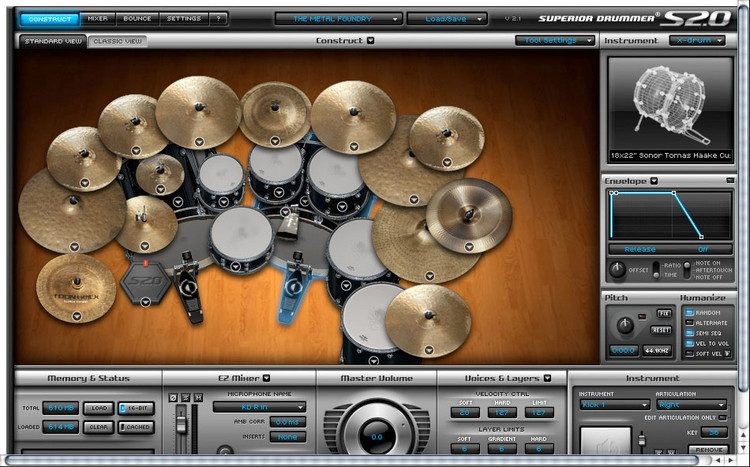The width and height of the screenshot is (750, 467).
Task: Select the Toontrack china cymbal at bottom left
Action: coord(76,288)
